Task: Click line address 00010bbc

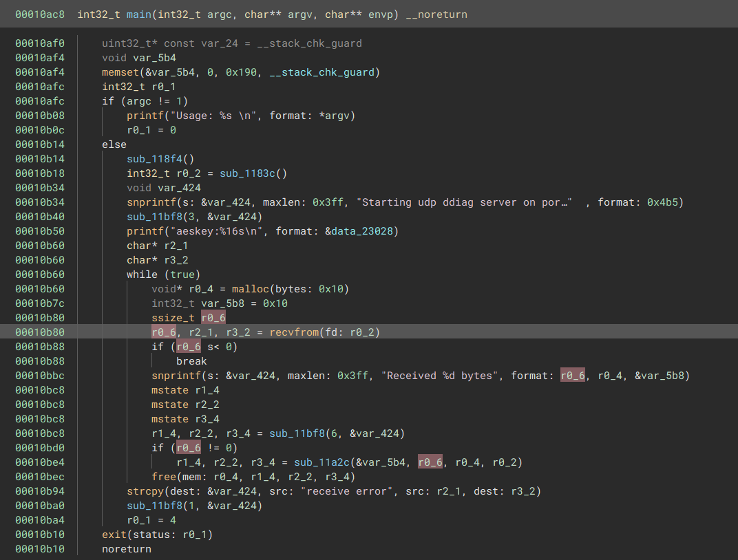Action: 40,376
